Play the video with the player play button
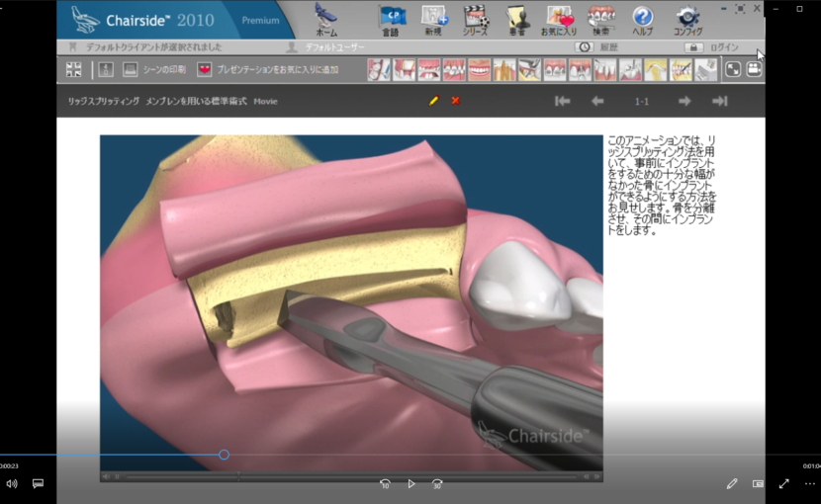 point(411,483)
